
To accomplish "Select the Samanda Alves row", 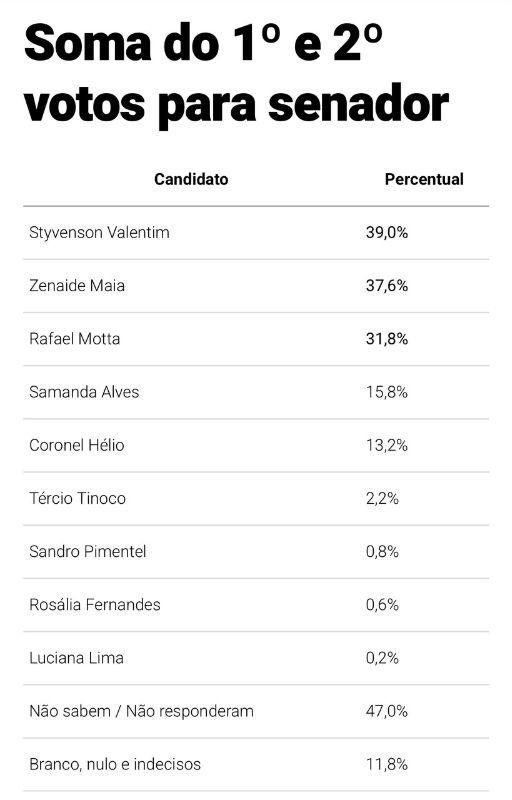I will click(x=256, y=392).
